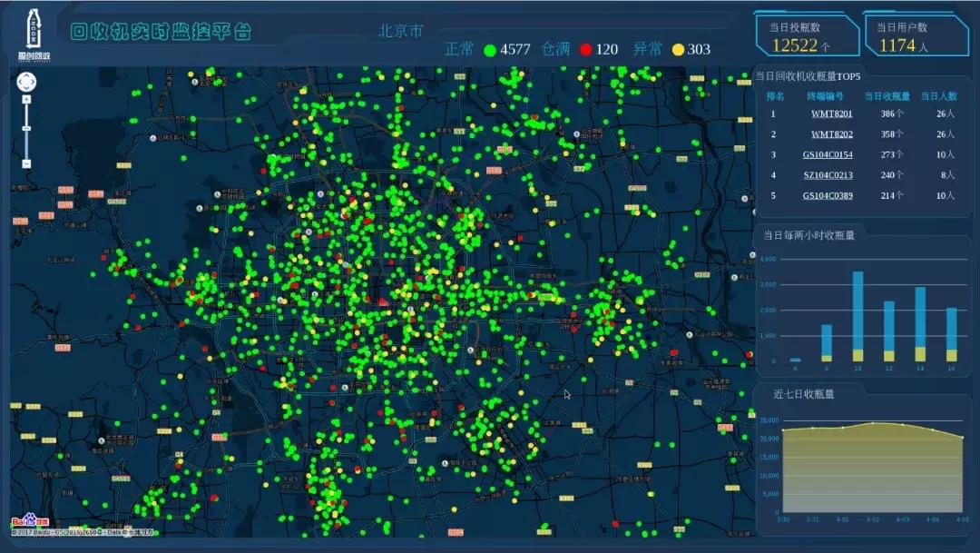Select the zoom-out (−) map control
Viewport: 980px width, 553px height.
[26, 163]
